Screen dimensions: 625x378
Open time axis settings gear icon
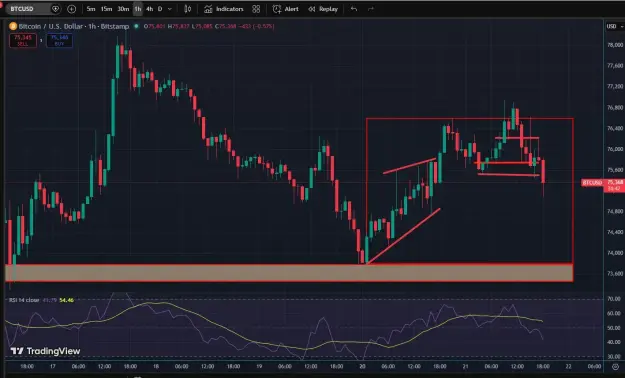point(615,366)
